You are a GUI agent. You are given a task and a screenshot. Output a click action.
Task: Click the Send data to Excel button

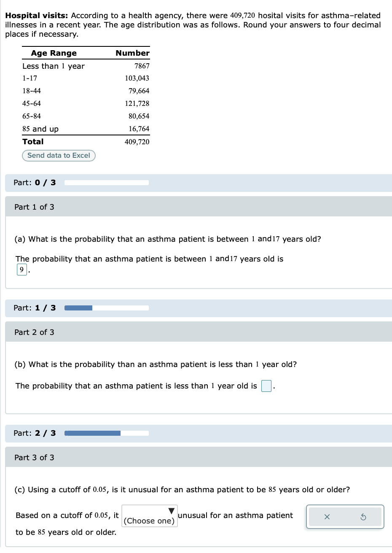59,156
